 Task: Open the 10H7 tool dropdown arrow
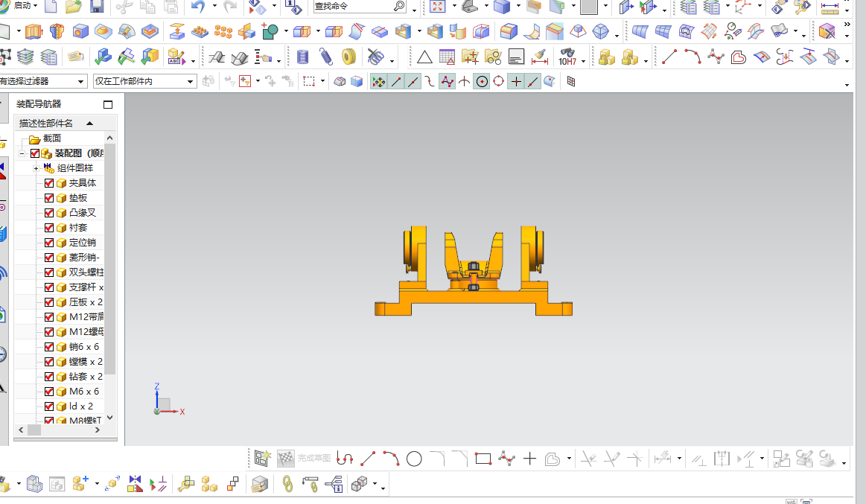tap(583, 61)
